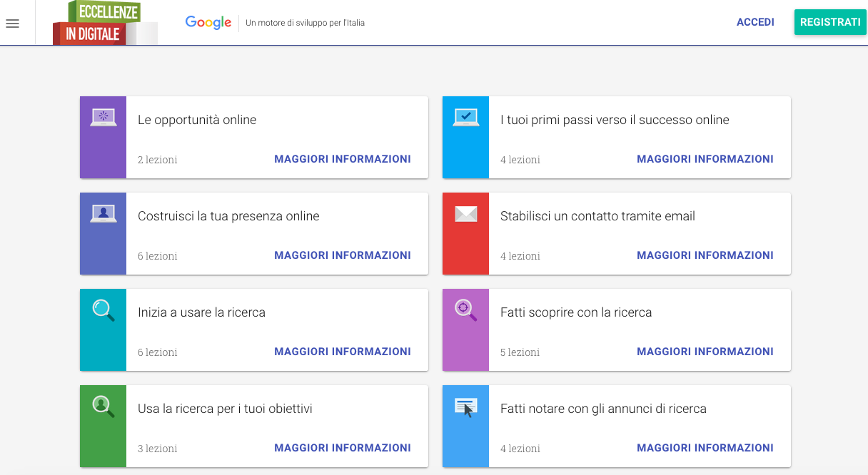Click the teal magnifying glass icon
This screenshot has height=475, width=868.
[104, 310]
